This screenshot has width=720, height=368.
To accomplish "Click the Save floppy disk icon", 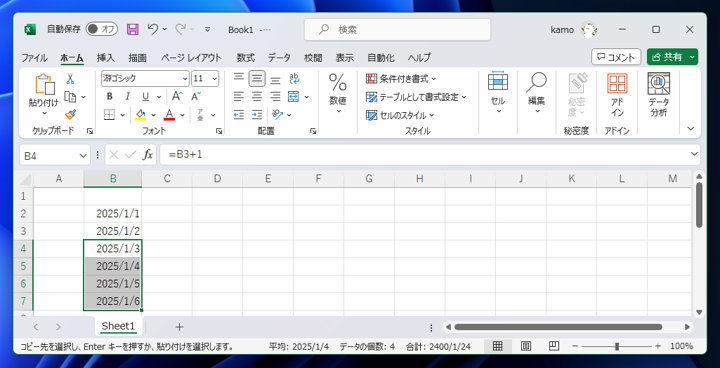I will point(133,29).
